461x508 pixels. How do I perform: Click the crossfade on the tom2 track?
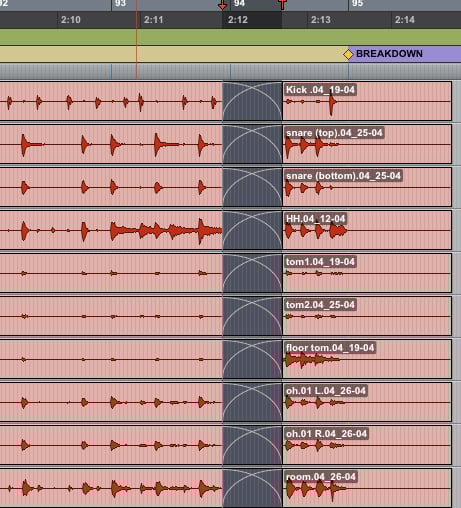coord(252,316)
